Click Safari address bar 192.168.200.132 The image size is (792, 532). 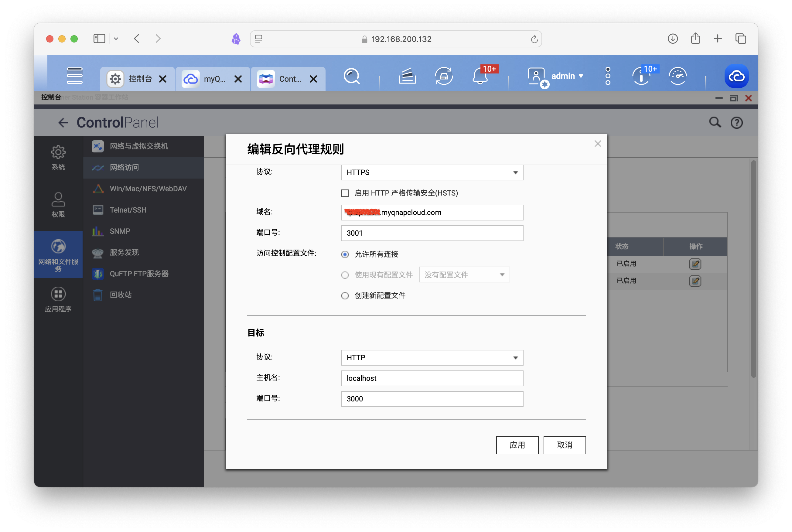click(396, 39)
